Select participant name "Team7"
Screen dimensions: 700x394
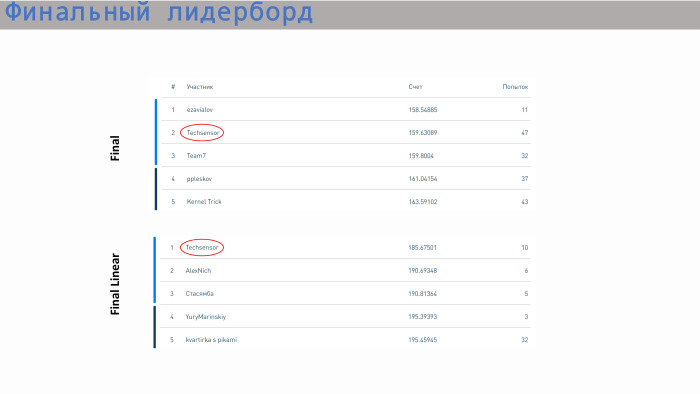[x=196, y=156]
